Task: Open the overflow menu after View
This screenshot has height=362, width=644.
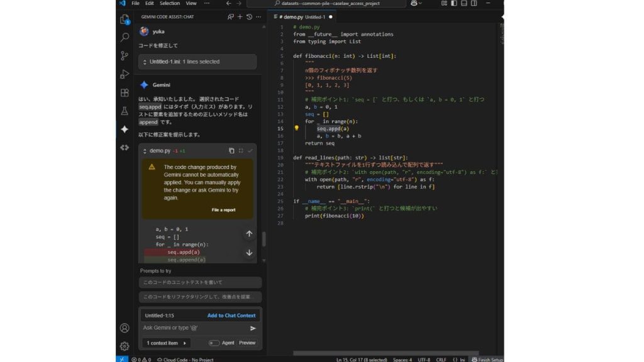Action: pos(206,3)
